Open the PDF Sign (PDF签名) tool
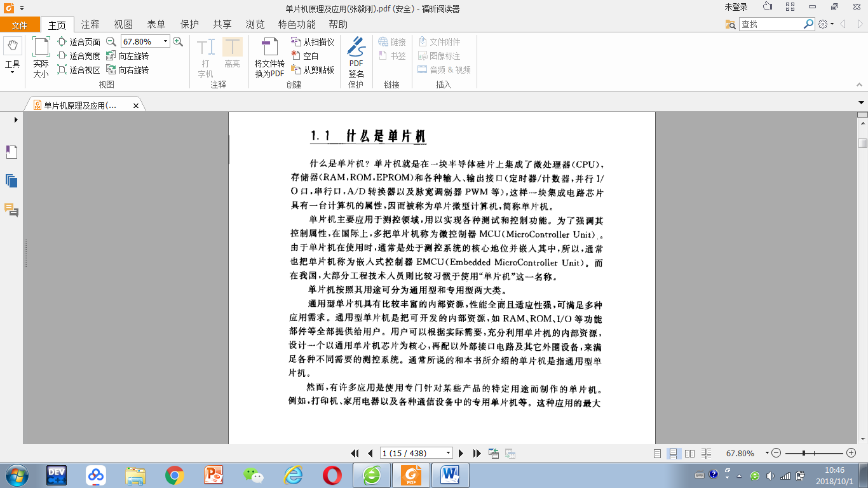The height and width of the screenshot is (488, 868). pos(356,57)
